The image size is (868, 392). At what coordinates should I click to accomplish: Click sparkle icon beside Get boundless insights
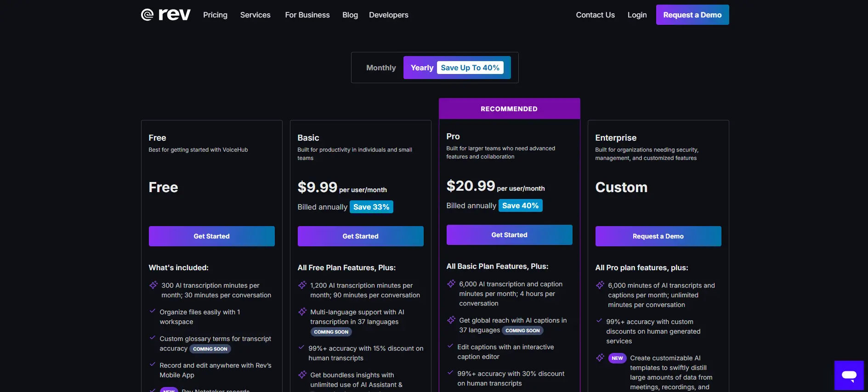(302, 375)
